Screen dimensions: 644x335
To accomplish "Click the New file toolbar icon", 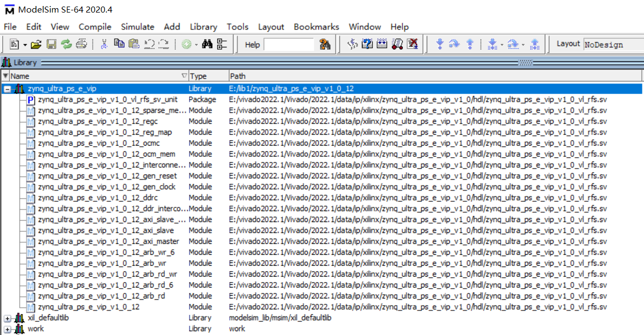I will [x=14, y=44].
